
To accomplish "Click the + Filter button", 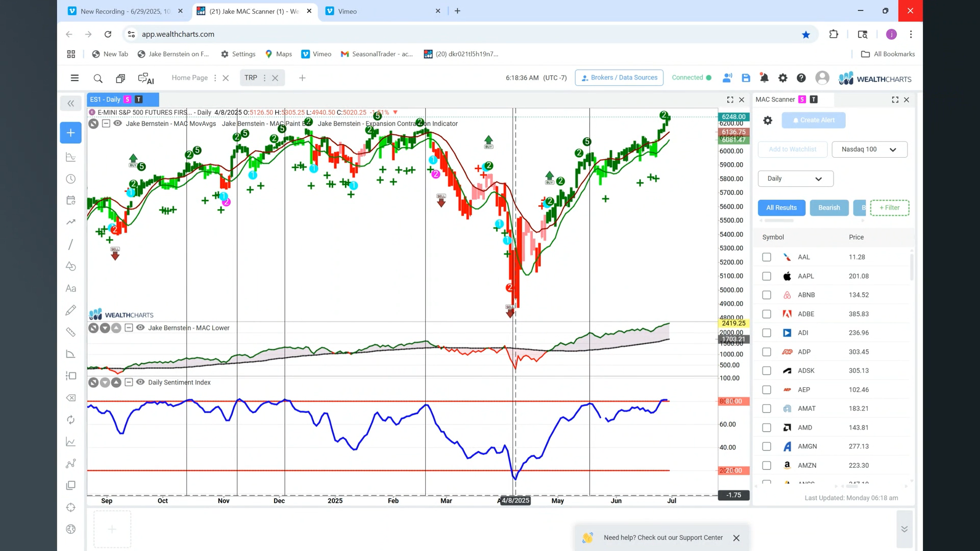I will click(889, 208).
